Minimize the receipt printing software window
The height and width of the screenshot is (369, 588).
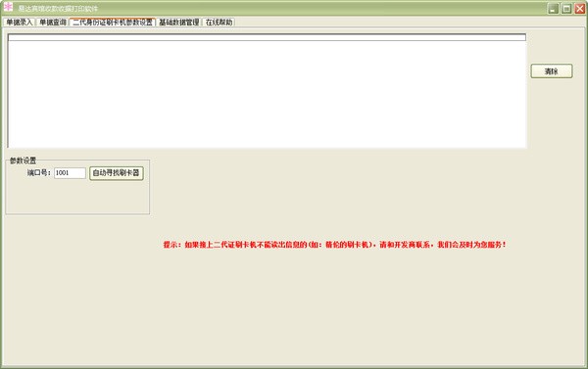coord(553,8)
